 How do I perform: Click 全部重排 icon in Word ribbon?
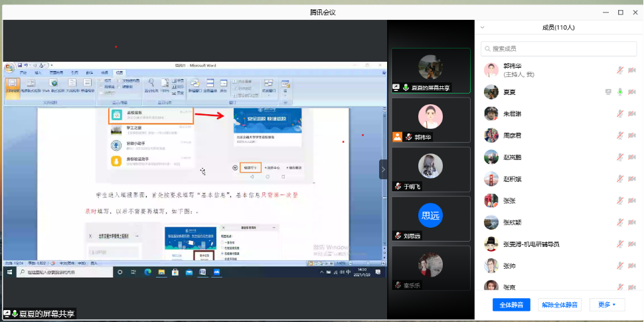click(x=210, y=86)
